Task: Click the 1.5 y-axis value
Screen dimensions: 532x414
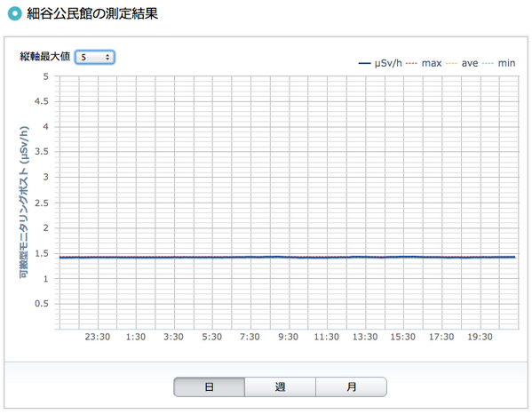Action: point(42,253)
